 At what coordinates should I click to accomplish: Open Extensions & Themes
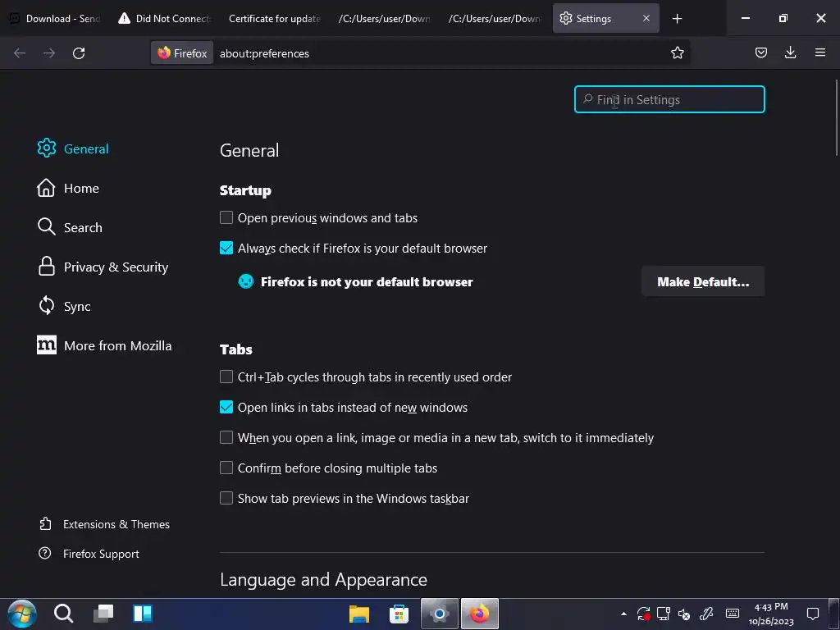point(104,524)
